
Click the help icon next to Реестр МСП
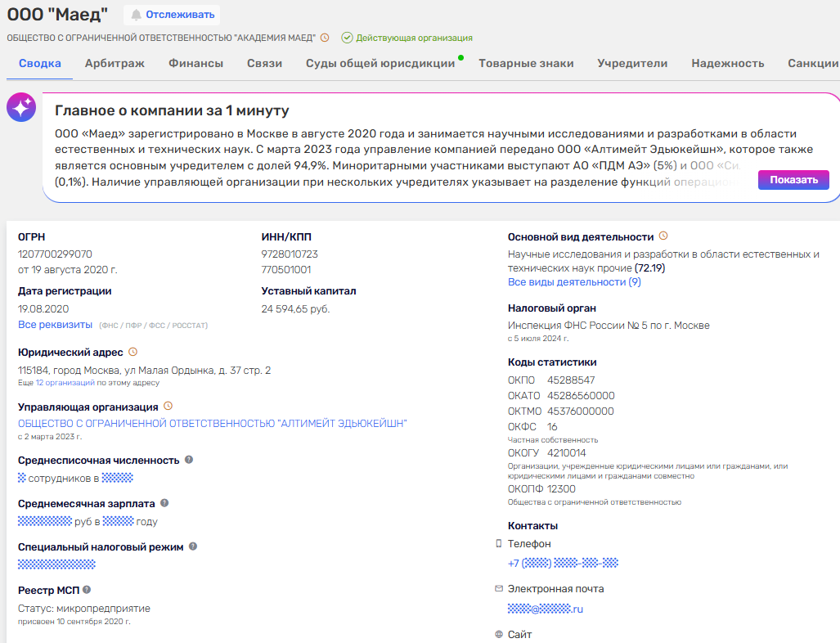pos(87,589)
